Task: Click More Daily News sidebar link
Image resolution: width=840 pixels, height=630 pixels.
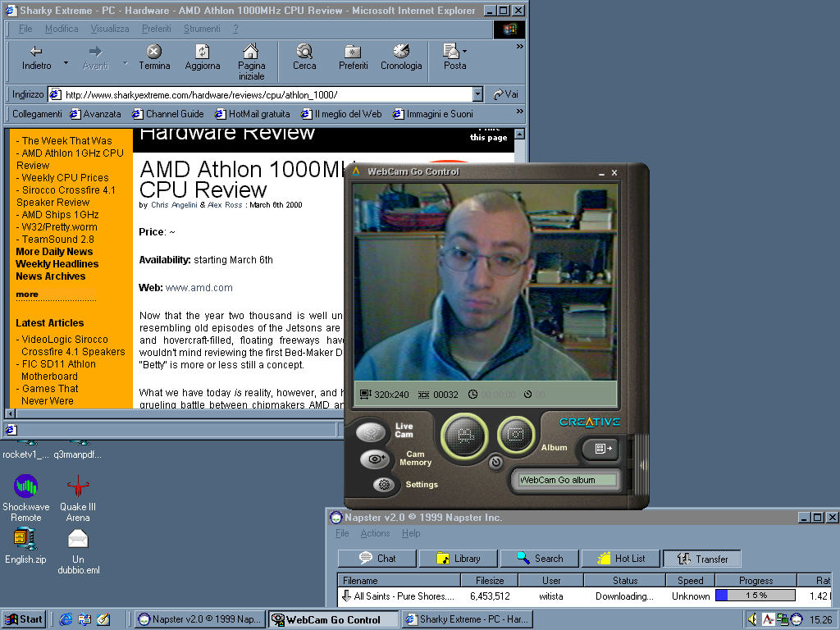Action: pyautogui.click(x=54, y=251)
